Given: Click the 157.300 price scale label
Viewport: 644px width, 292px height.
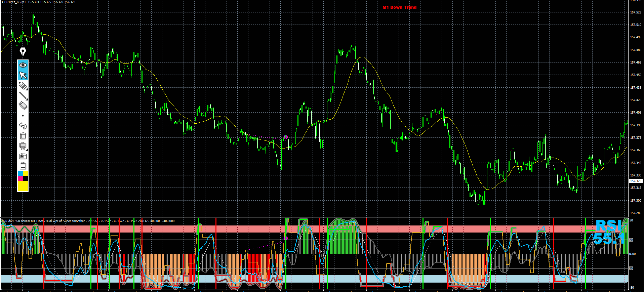Looking at the screenshot, I should [635, 201].
